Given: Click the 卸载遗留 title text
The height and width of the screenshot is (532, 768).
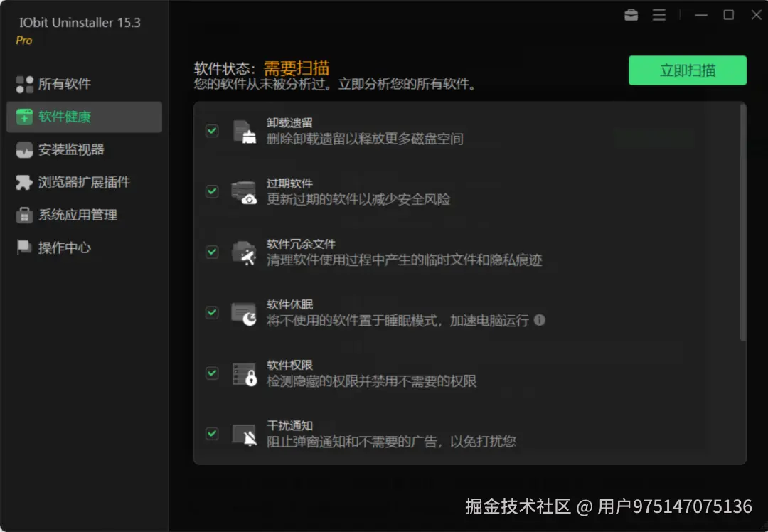Looking at the screenshot, I should (289, 123).
